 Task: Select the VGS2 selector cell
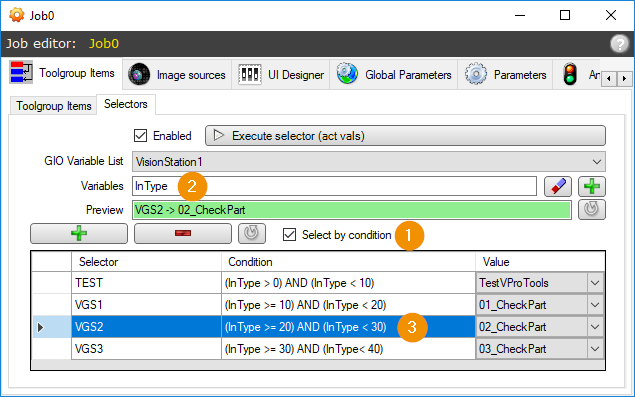pyautogui.click(x=146, y=327)
